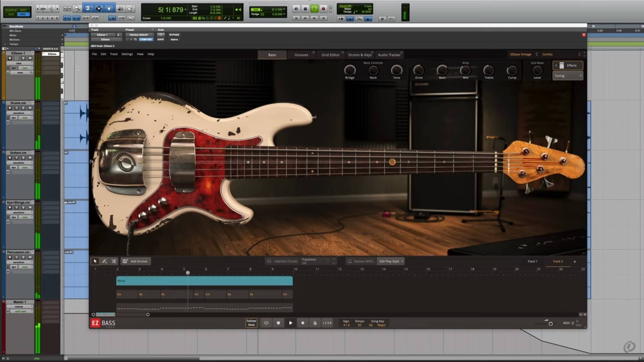This screenshot has width=644, height=362.
Task: Enable GRID edit mode in Pro Tools
Action: tap(23, 14)
